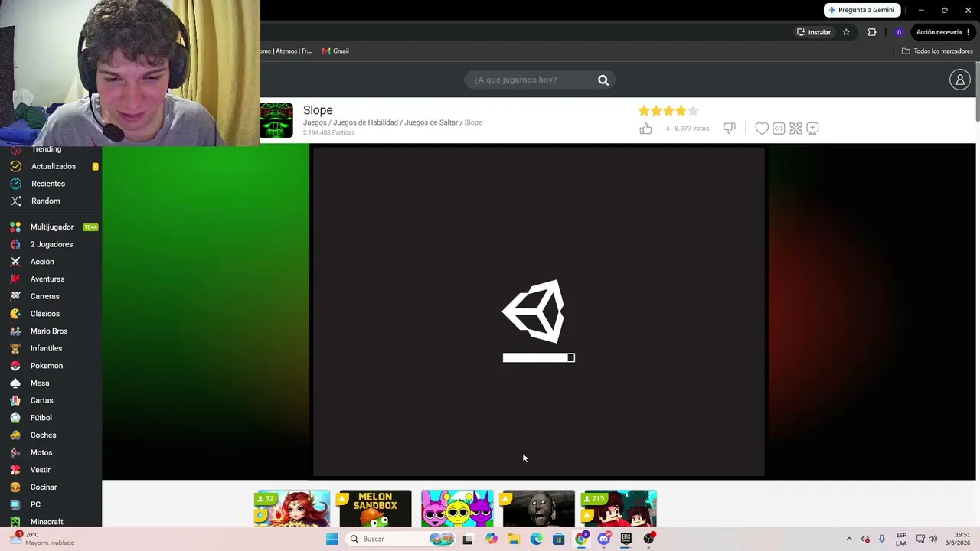Select the Acción category

[x=42, y=262]
